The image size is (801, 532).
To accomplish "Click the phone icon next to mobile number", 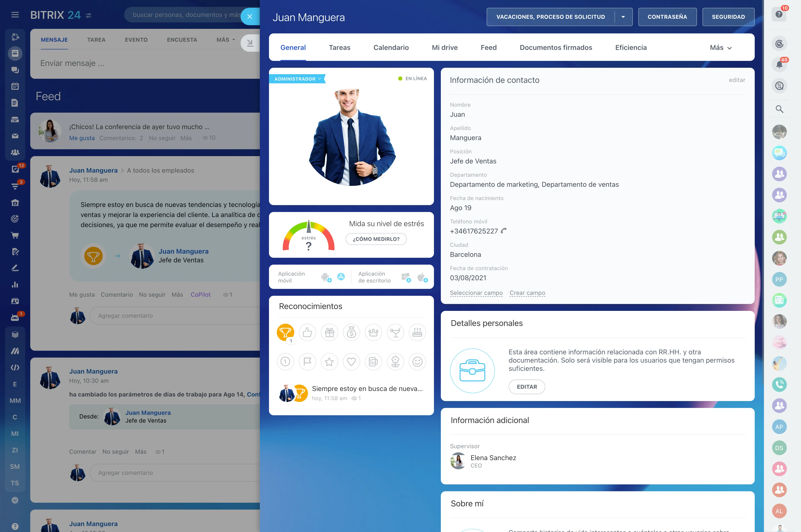I will click(x=504, y=231).
